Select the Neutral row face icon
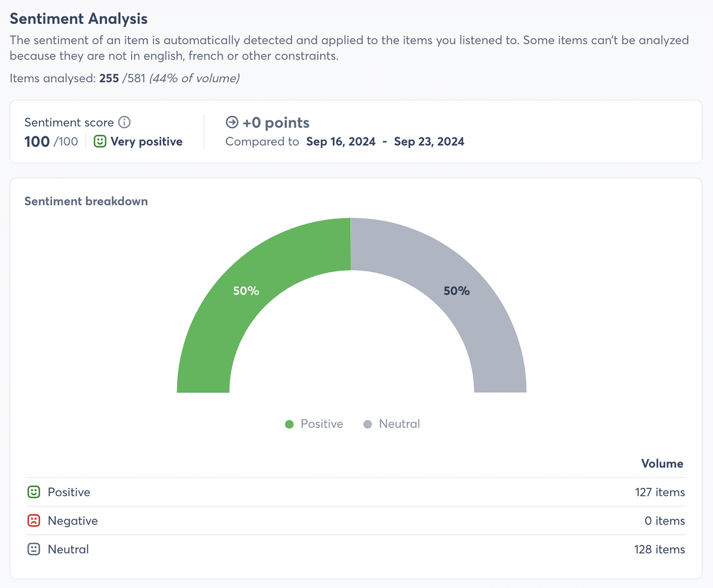713x588 pixels. [x=34, y=549]
